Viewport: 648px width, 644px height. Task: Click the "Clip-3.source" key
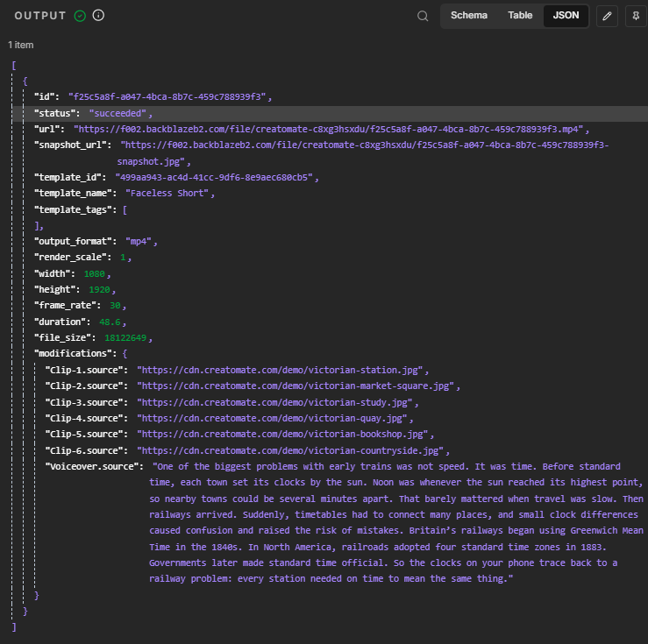coord(84,402)
